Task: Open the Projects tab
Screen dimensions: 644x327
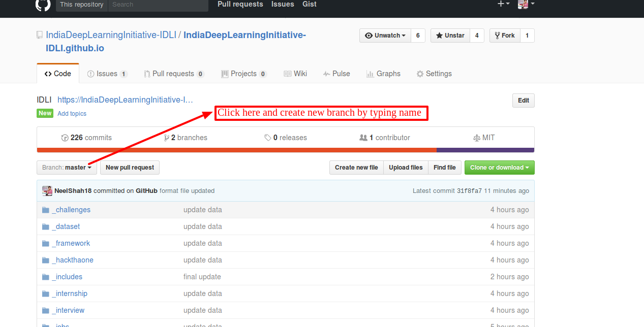Action: pos(244,74)
